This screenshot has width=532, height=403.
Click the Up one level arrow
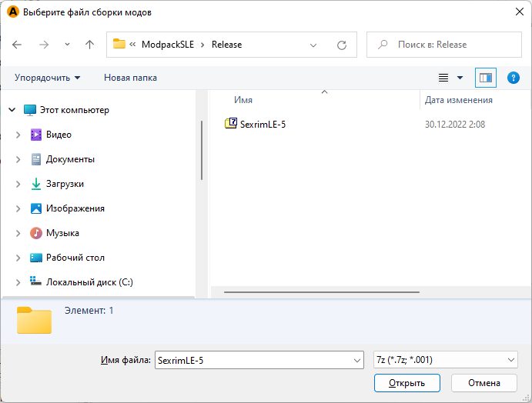click(89, 45)
